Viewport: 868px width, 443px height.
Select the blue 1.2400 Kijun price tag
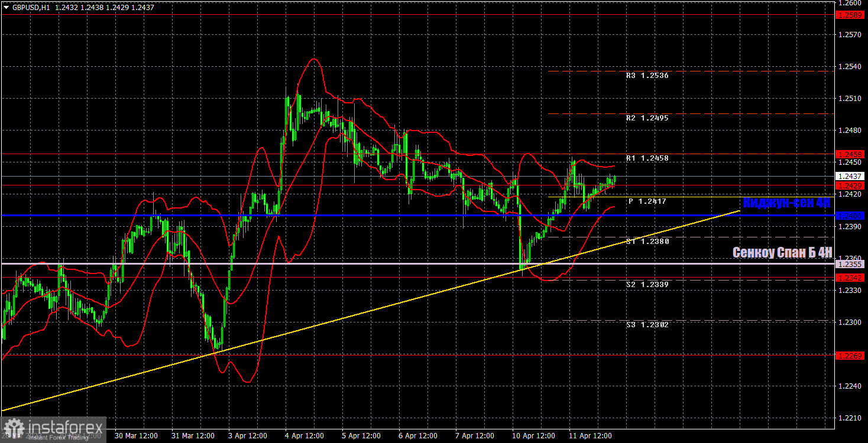[850, 216]
